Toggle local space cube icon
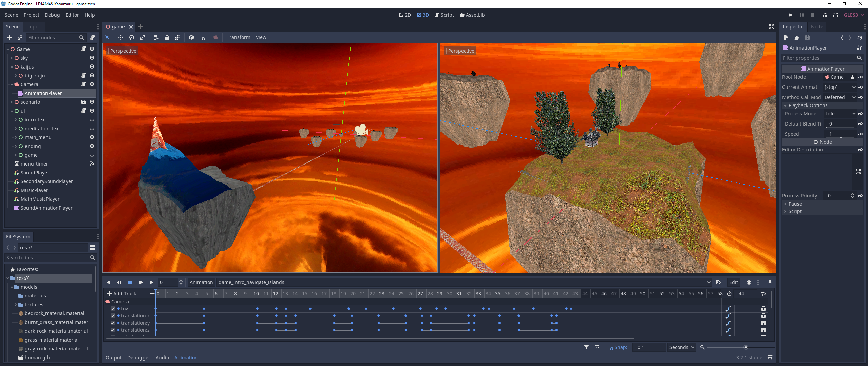Viewport: 868px width, 366px height. [191, 37]
